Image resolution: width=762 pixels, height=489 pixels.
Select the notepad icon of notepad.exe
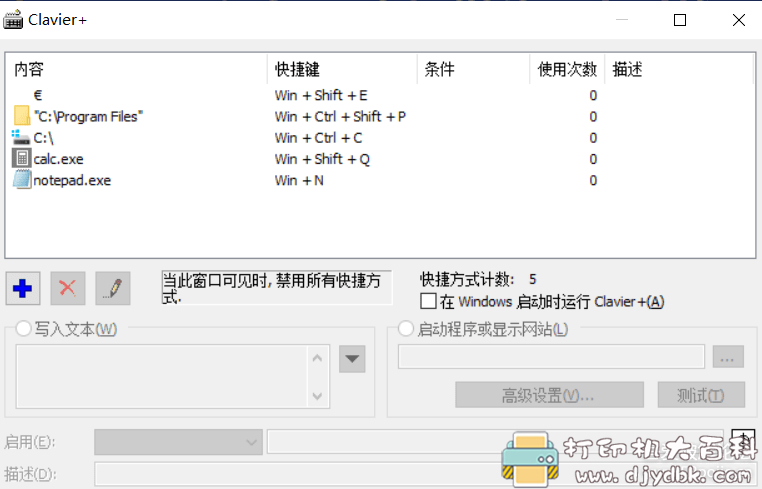(x=22, y=180)
